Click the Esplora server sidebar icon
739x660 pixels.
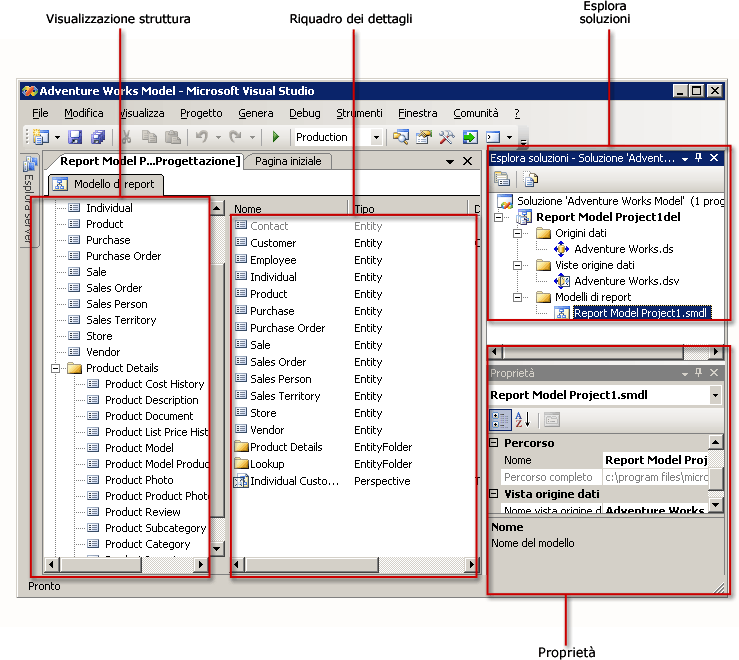(x=30, y=165)
